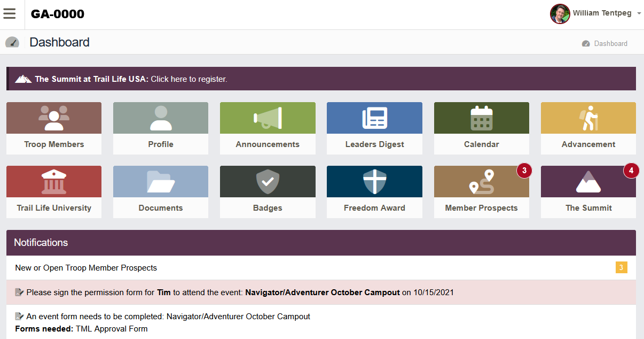Open the Calendar tile label
The width and height of the screenshot is (644, 339).
(482, 144)
